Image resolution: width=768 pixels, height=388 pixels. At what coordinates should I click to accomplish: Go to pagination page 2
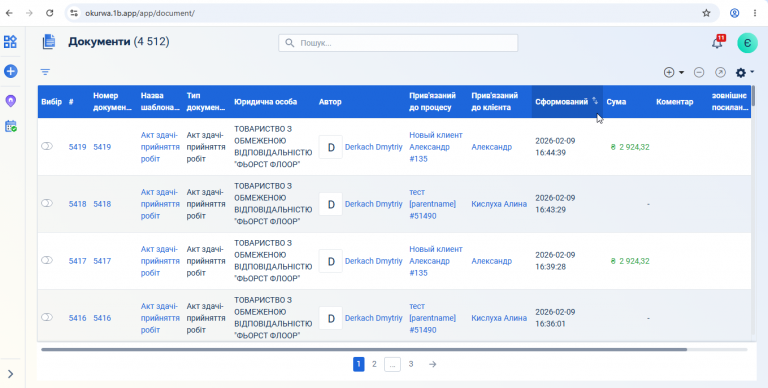click(x=374, y=364)
